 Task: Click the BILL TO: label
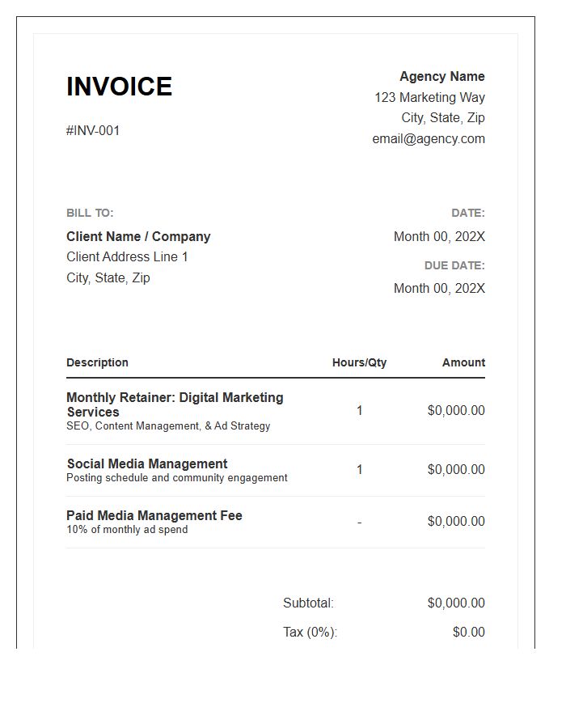(x=90, y=213)
